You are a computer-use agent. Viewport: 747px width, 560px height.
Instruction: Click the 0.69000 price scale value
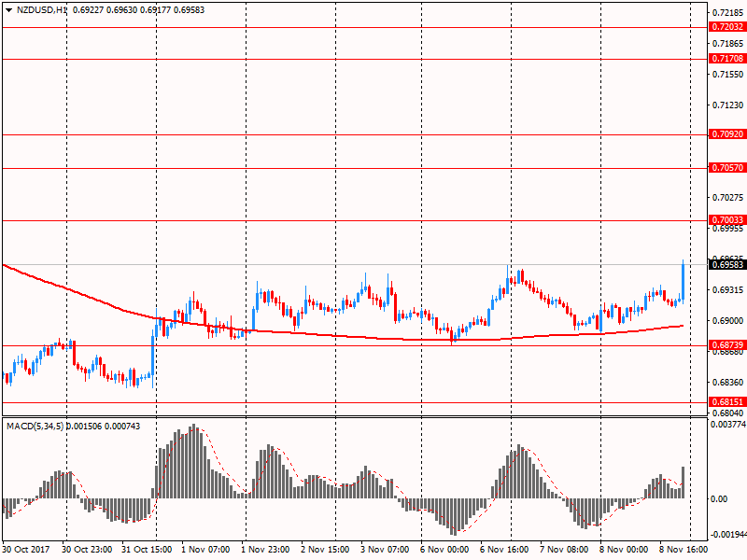coord(728,321)
